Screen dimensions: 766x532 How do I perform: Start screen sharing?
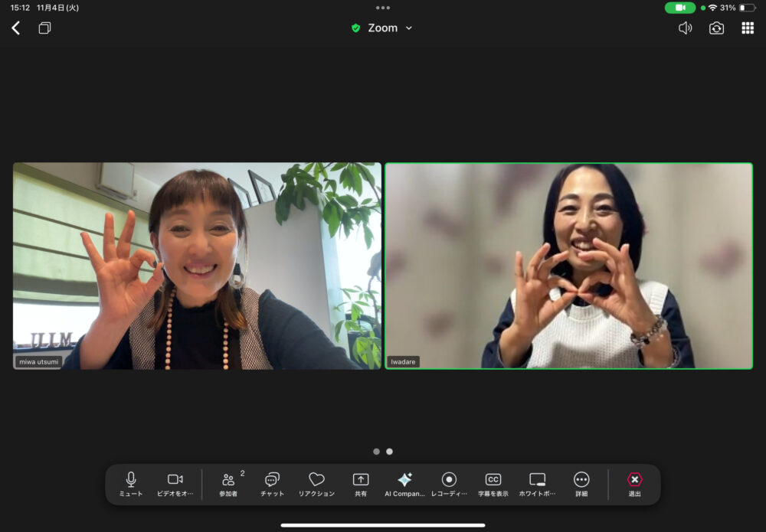pos(361,484)
